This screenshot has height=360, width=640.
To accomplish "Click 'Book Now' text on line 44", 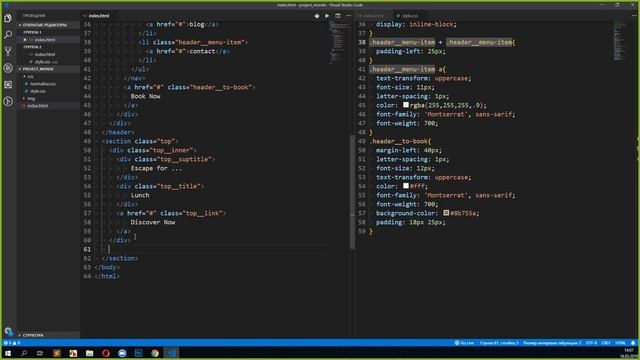I will coord(145,96).
